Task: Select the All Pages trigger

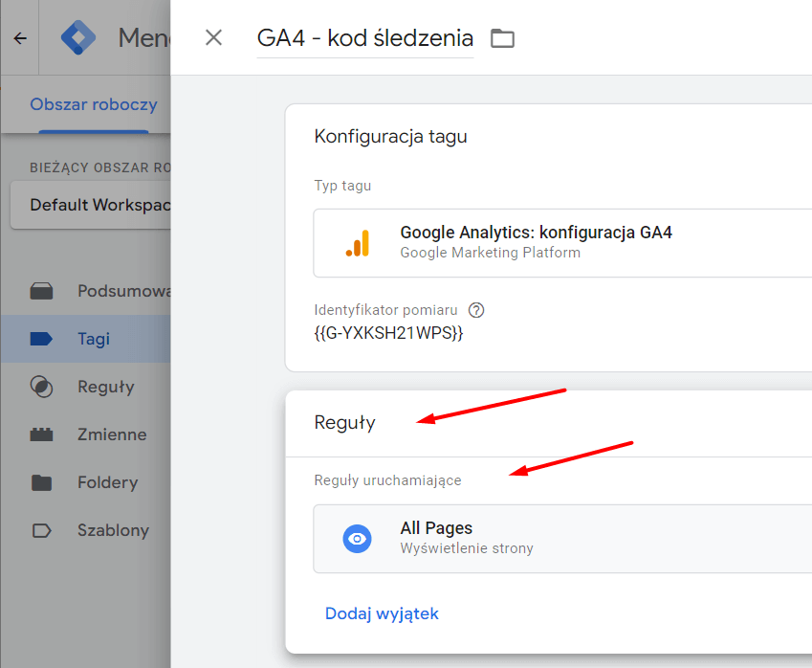Action: (x=562, y=539)
